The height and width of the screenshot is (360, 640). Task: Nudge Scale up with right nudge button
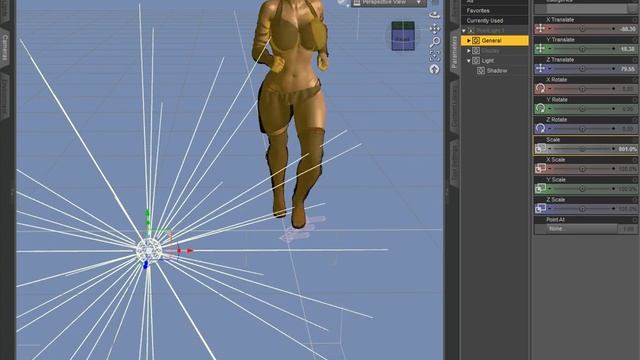point(613,149)
